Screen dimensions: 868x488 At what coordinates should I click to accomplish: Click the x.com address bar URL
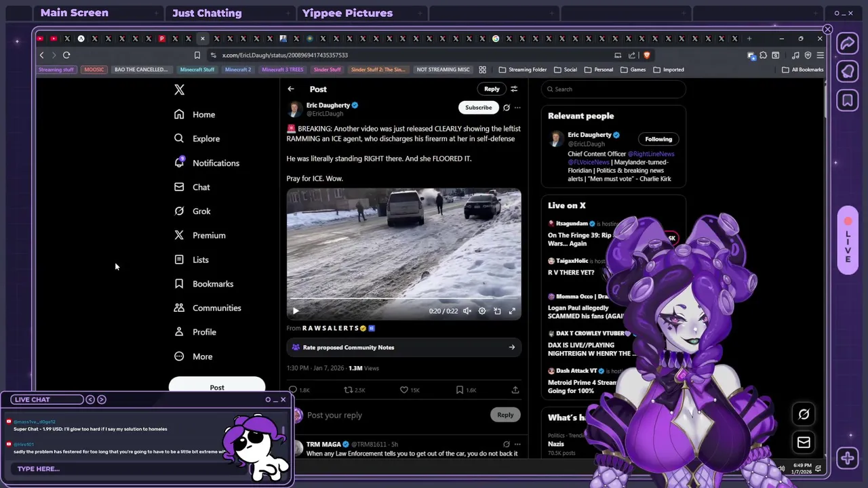pos(285,55)
